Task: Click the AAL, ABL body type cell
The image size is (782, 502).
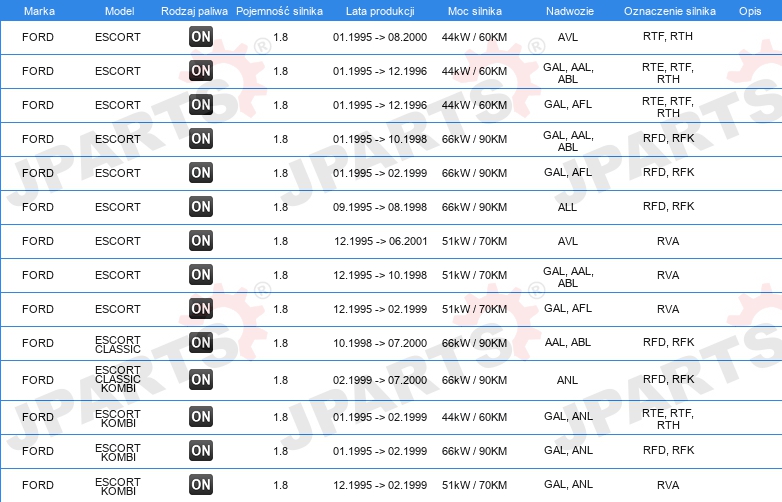Action: coord(568,342)
